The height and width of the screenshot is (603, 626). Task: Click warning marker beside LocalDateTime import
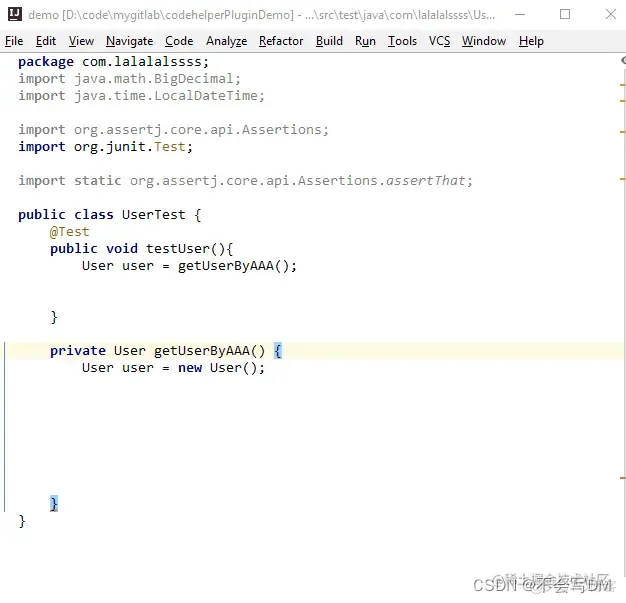[622, 101]
